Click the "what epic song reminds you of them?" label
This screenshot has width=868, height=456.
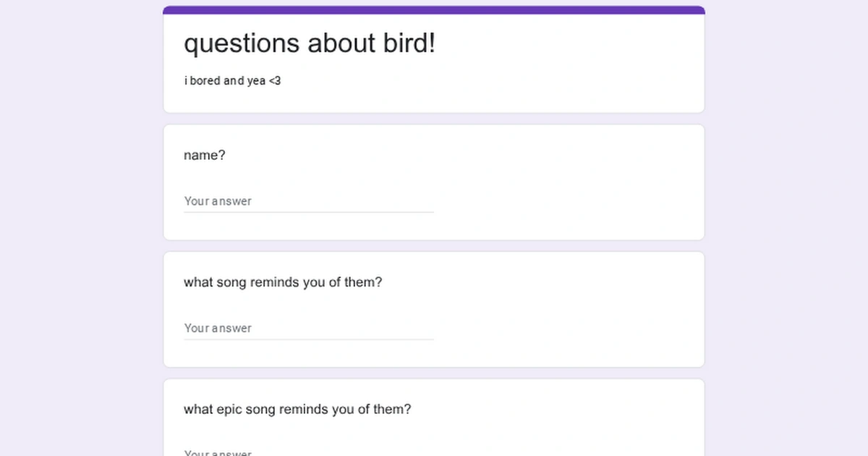pyautogui.click(x=297, y=410)
